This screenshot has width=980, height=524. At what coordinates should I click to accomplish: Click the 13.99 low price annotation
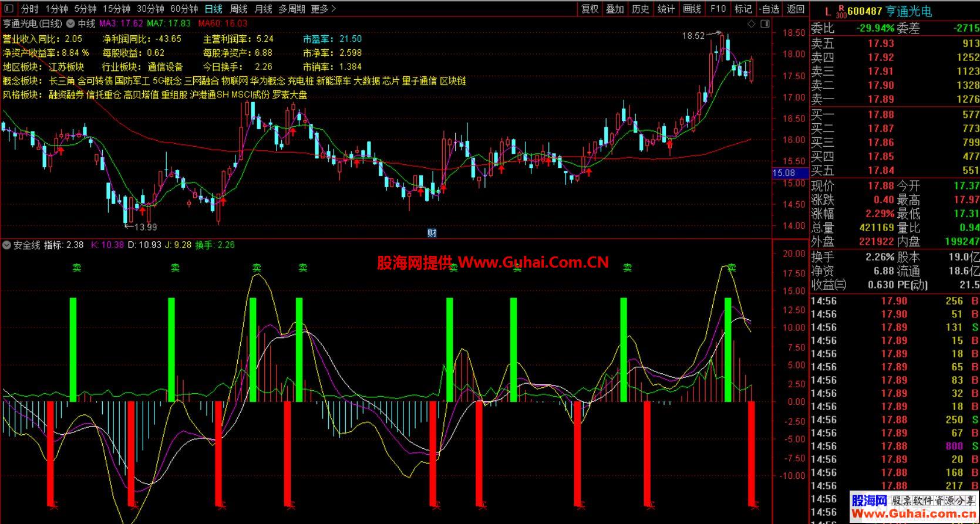point(146,227)
